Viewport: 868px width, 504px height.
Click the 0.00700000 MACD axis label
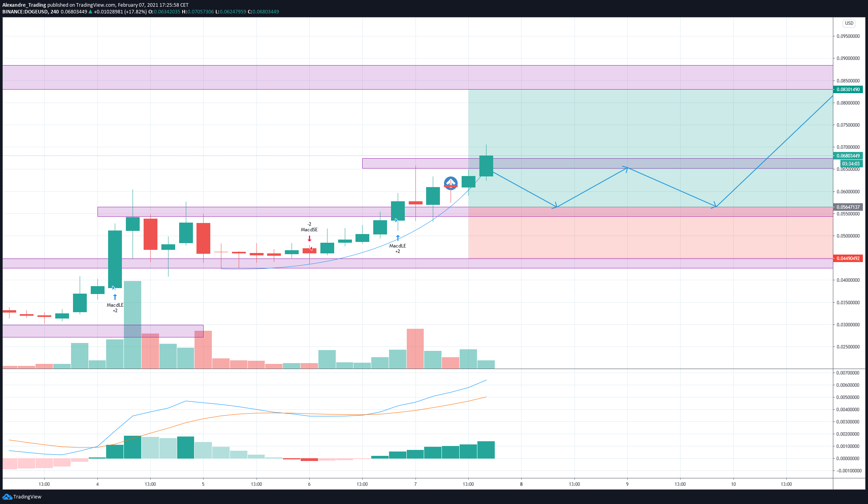[848, 373]
